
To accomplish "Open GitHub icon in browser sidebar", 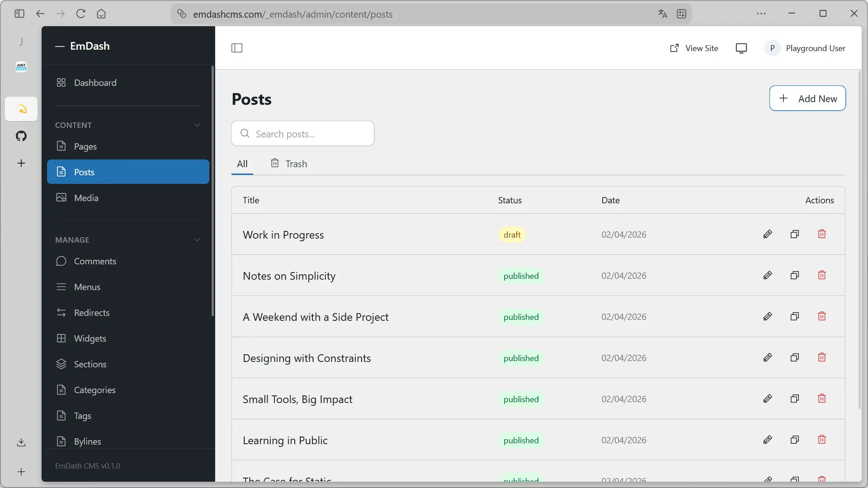I will (21, 136).
